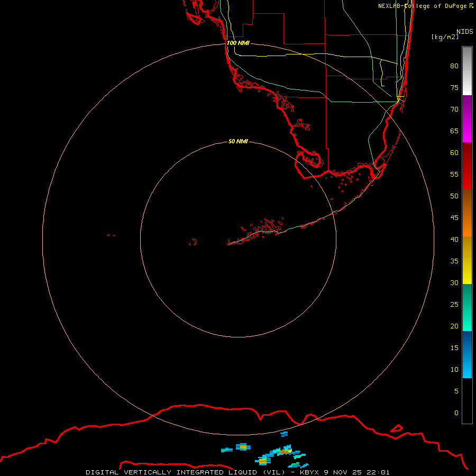Click the yellow segment of the color bar
Viewport: 476px width, 476px height.
click(x=467, y=260)
